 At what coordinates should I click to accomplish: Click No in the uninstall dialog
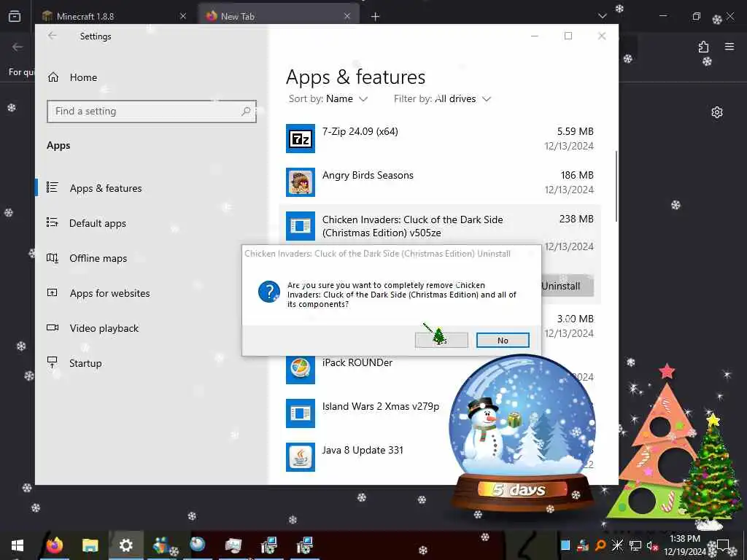[x=503, y=341]
